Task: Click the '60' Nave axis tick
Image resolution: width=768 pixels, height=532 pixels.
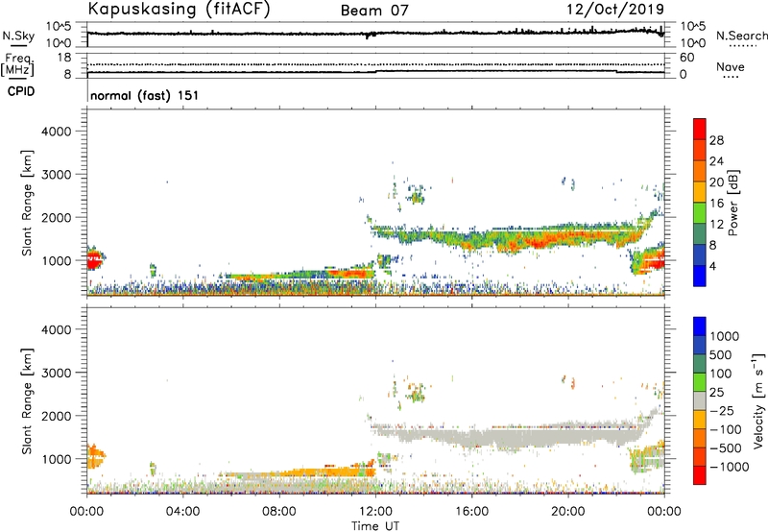Action: tap(686, 58)
